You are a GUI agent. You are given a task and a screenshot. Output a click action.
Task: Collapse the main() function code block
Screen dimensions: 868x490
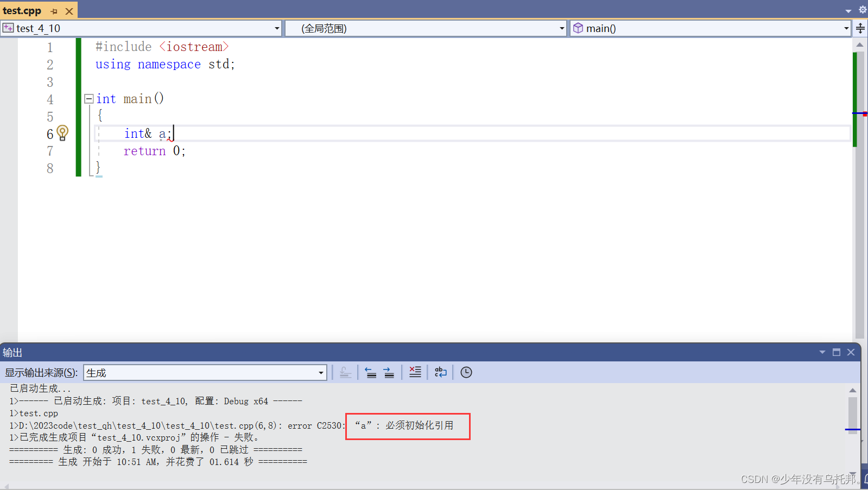(x=89, y=99)
